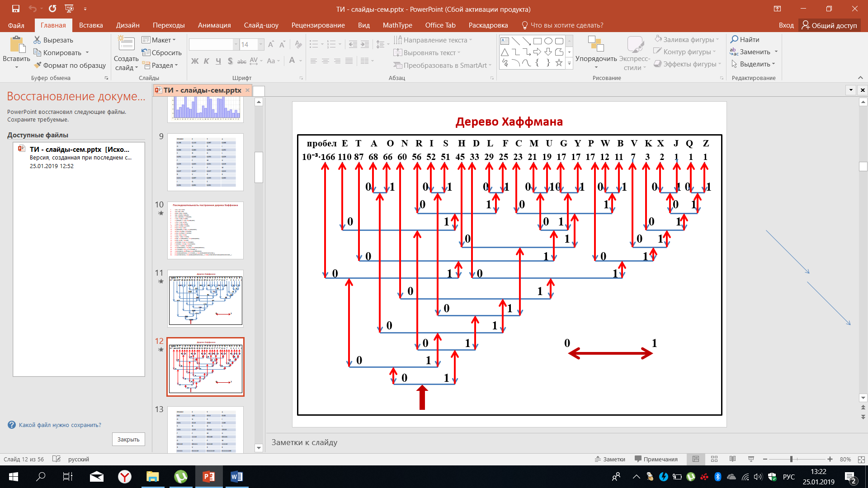The height and width of the screenshot is (488, 868).
Task: Select slide 10 thumbnail
Action: (x=205, y=230)
